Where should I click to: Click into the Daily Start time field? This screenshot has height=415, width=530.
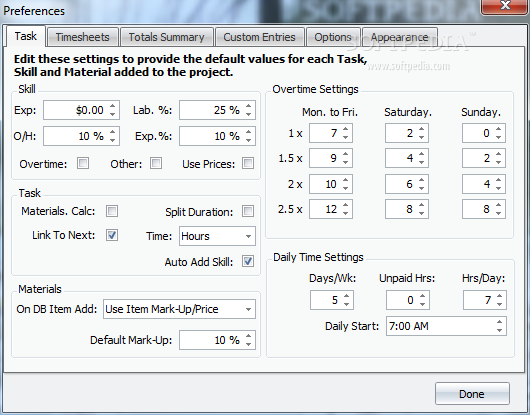pos(441,326)
